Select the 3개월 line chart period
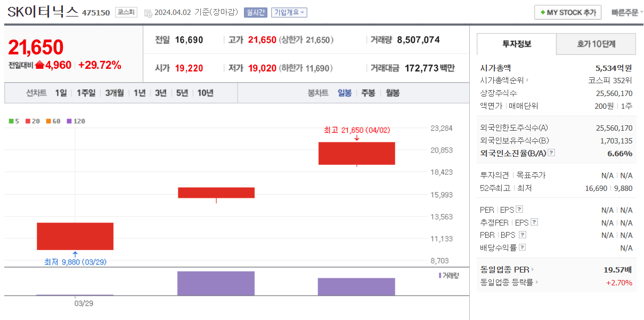644x320 pixels. coord(115,93)
